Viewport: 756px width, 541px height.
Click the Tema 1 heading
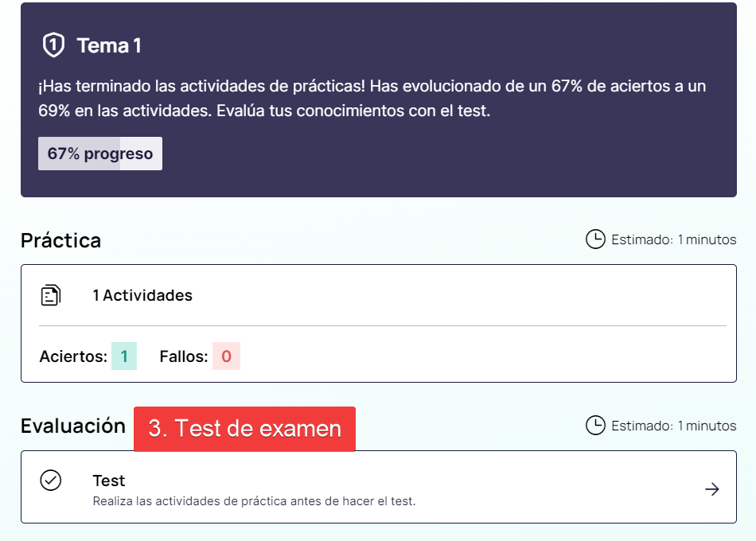click(109, 46)
